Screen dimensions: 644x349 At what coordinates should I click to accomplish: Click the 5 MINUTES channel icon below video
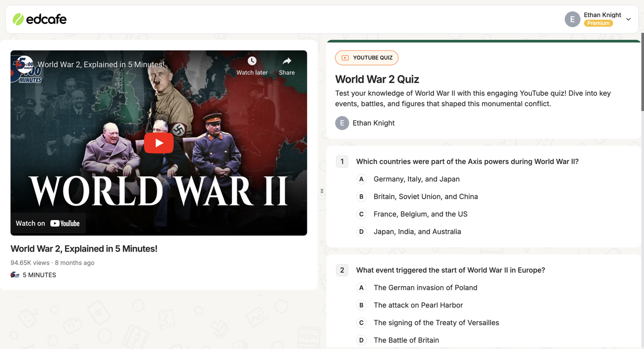tap(15, 275)
